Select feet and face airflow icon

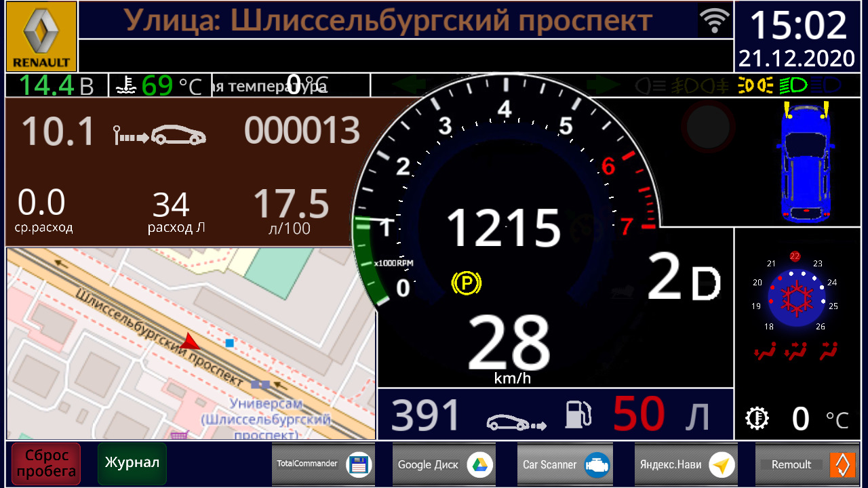[x=795, y=351]
